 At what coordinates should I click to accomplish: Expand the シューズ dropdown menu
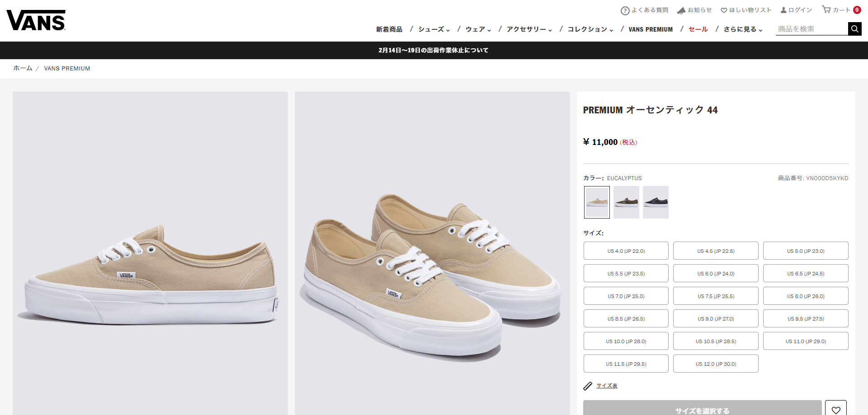432,29
